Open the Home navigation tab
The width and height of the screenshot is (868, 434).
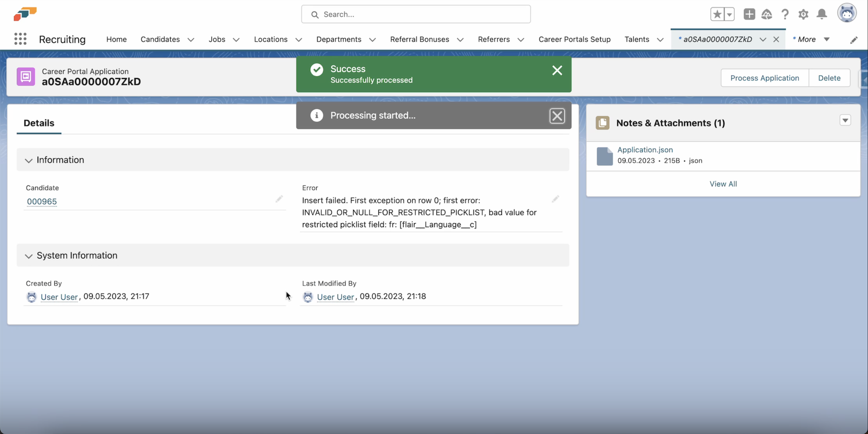(x=116, y=39)
